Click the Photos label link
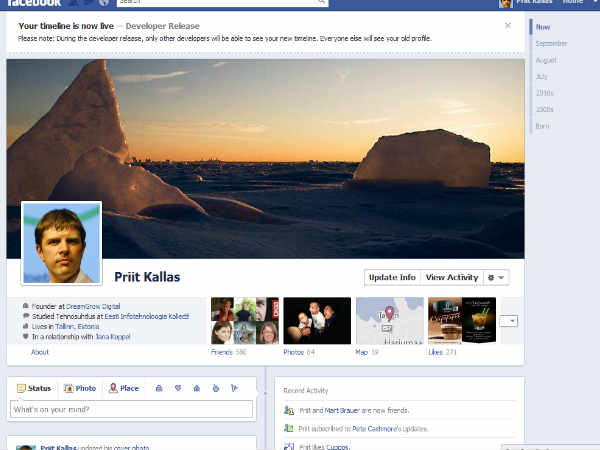 [x=293, y=352]
